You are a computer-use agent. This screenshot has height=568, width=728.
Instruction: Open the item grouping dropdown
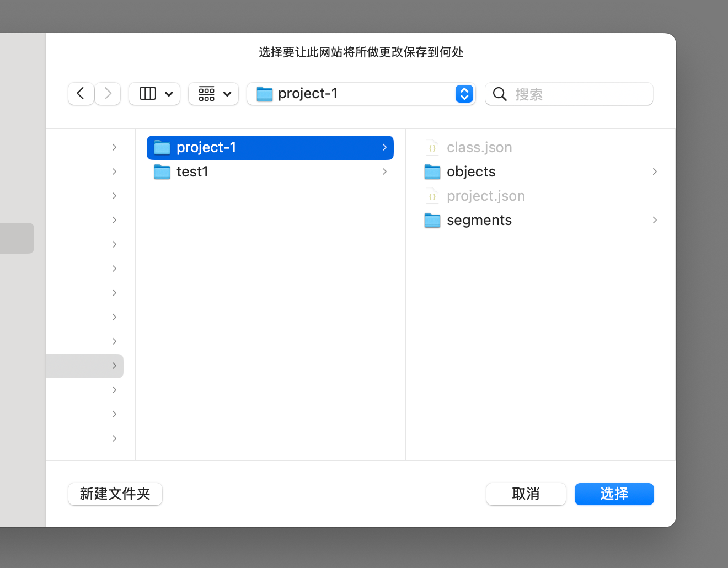[213, 94]
